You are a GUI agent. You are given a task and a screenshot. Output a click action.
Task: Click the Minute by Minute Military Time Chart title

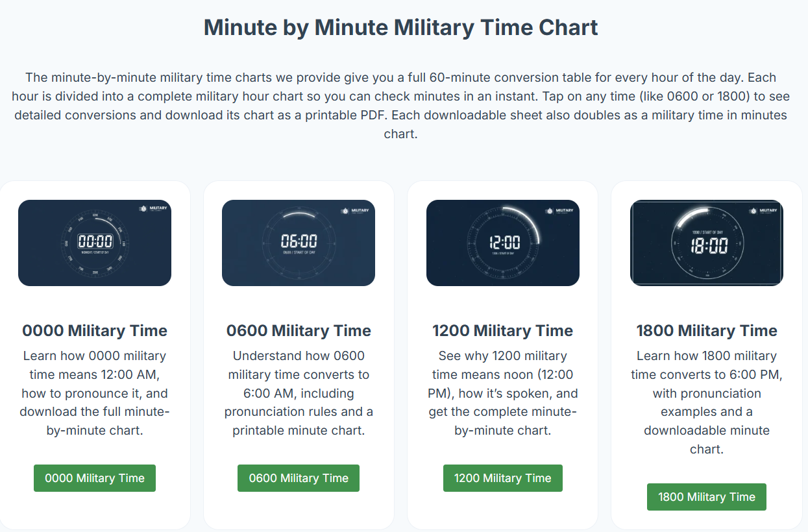point(400,28)
